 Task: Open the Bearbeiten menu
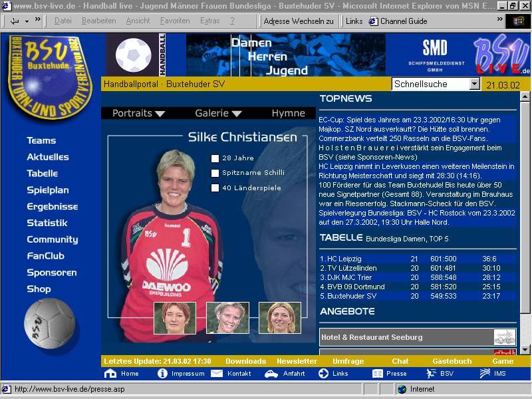click(x=98, y=21)
